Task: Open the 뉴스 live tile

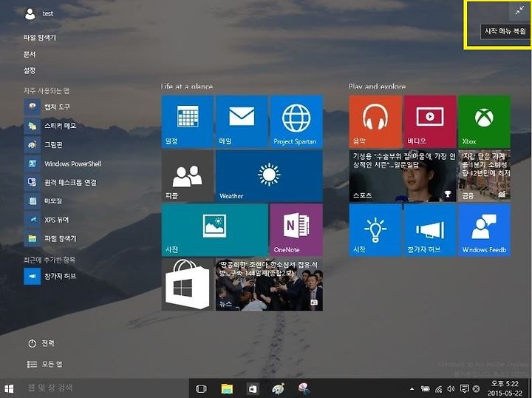Action: click(269, 284)
